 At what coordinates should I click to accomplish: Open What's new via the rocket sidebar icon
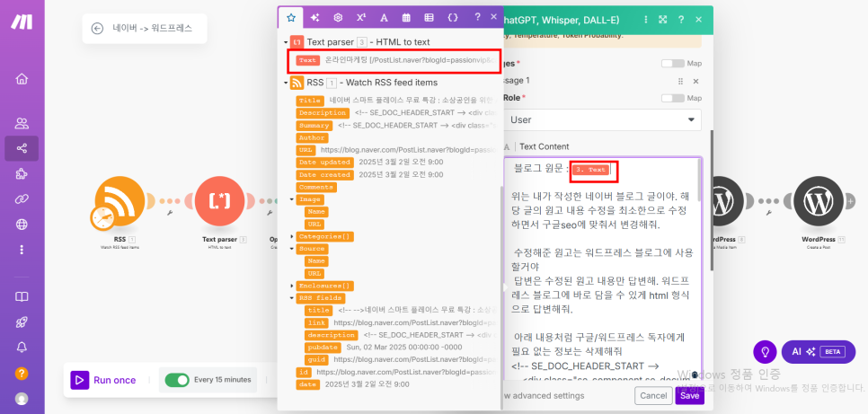point(22,322)
